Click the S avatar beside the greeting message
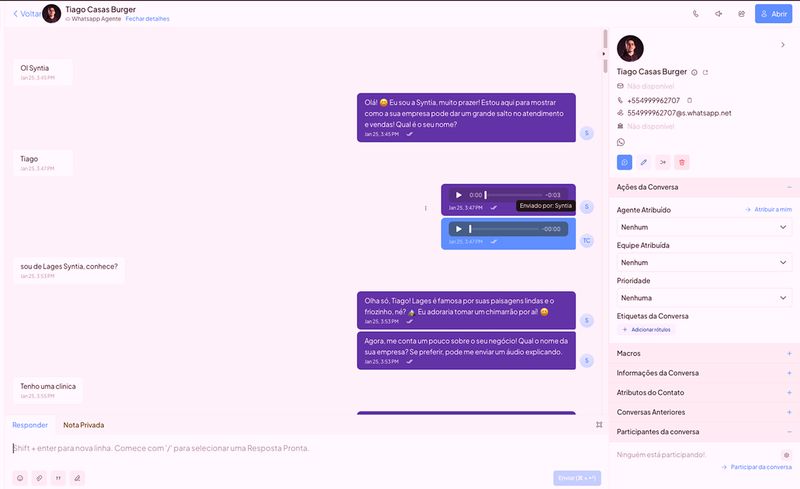The height and width of the screenshot is (489, 800). [x=587, y=133]
